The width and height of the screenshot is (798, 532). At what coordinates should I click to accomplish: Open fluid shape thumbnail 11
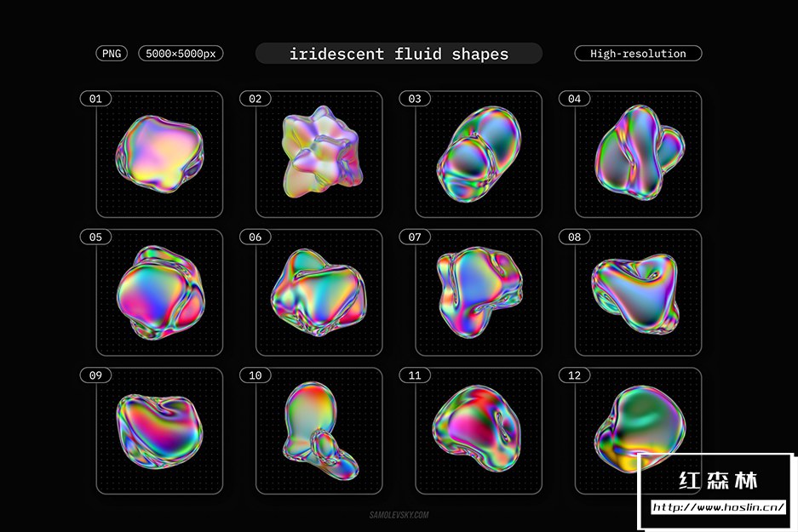tap(479, 431)
